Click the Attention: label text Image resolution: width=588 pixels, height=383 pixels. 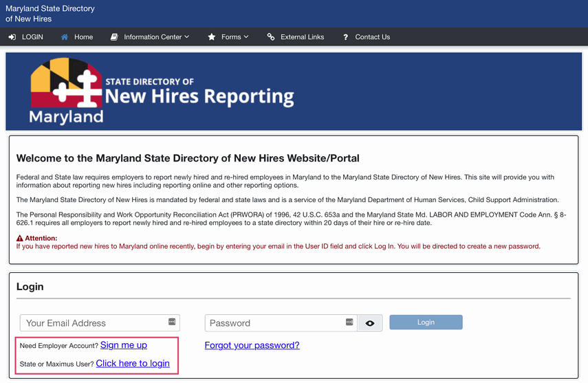[x=41, y=238]
